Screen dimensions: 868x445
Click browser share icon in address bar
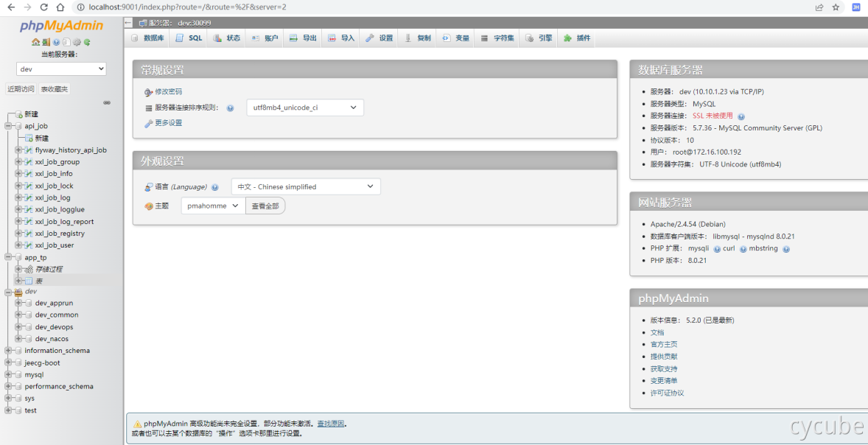(x=819, y=8)
